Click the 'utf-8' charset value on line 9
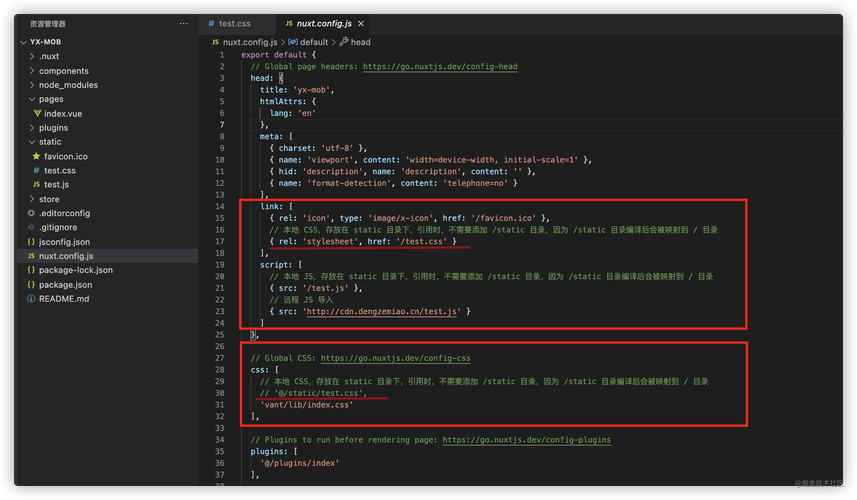 coord(337,148)
